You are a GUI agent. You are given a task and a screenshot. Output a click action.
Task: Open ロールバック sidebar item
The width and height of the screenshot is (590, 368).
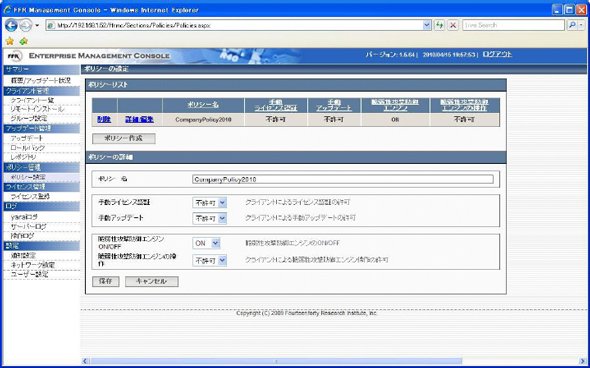pos(27,148)
